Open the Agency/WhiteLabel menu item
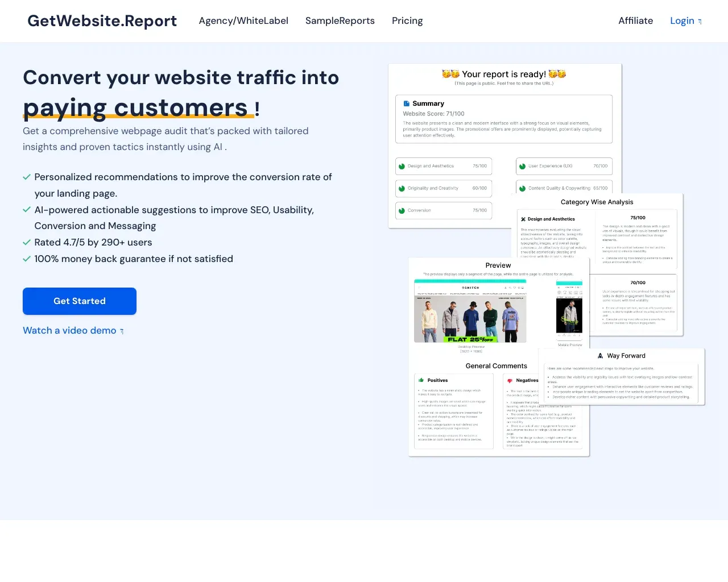This screenshot has width=728, height=582. tap(243, 21)
